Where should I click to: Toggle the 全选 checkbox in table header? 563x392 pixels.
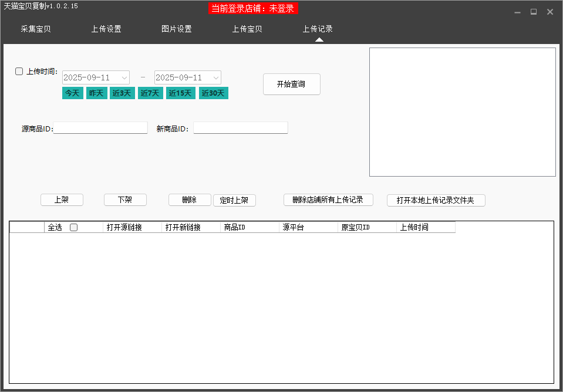click(74, 228)
